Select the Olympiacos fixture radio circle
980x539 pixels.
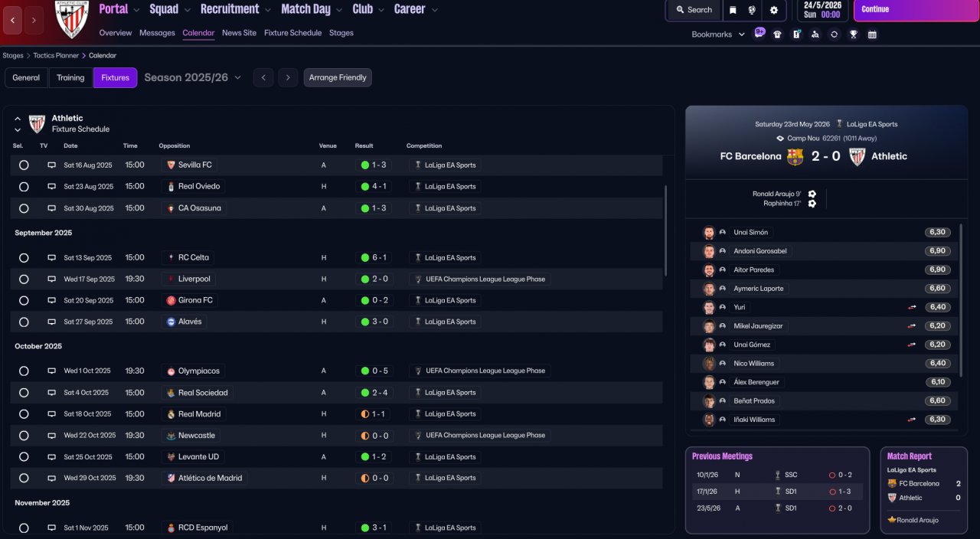pyautogui.click(x=24, y=371)
